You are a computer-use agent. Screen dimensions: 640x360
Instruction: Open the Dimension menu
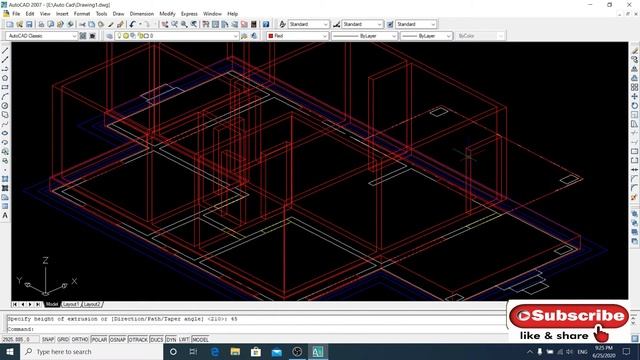[x=142, y=14]
